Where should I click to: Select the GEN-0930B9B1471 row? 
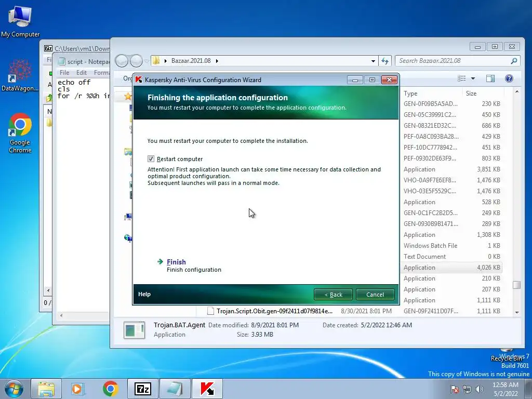coord(451,223)
